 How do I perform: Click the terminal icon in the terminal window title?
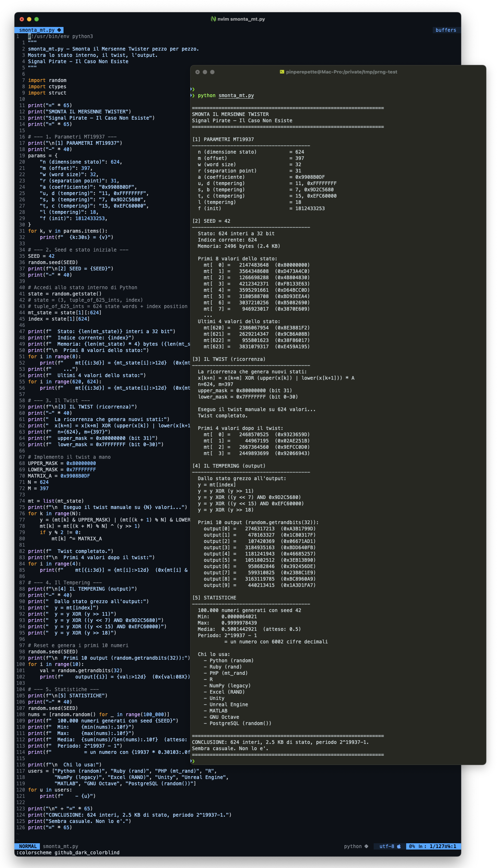point(282,72)
